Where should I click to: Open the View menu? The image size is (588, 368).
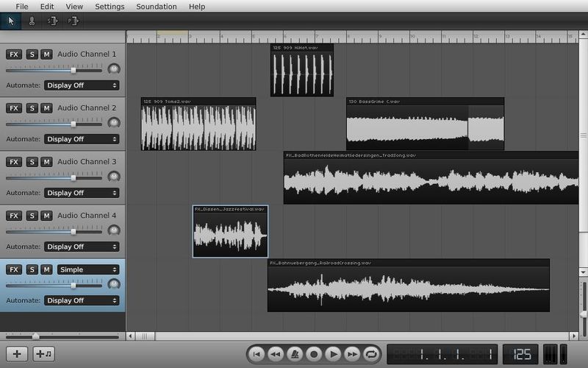click(x=74, y=7)
